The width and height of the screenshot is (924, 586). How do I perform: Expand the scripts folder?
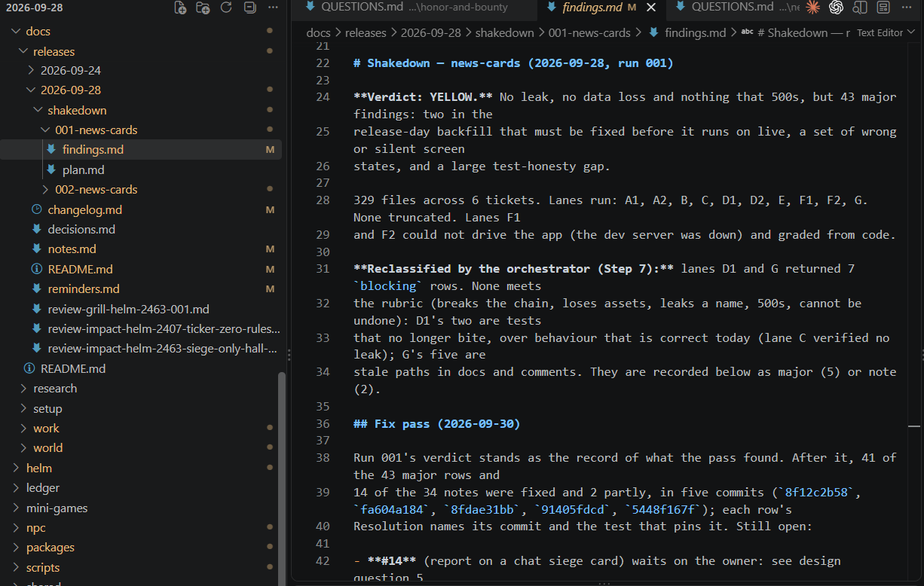coord(17,567)
